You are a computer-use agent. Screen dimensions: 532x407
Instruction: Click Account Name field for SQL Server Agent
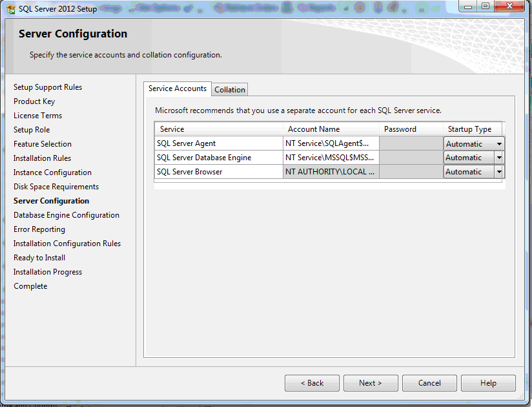(x=330, y=143)
